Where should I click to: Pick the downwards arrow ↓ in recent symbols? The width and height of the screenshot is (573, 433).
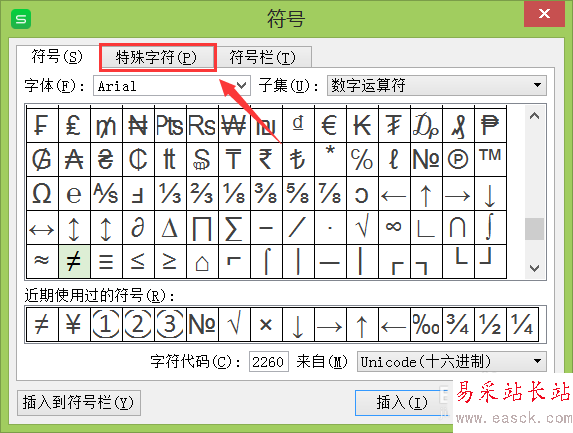299,324
